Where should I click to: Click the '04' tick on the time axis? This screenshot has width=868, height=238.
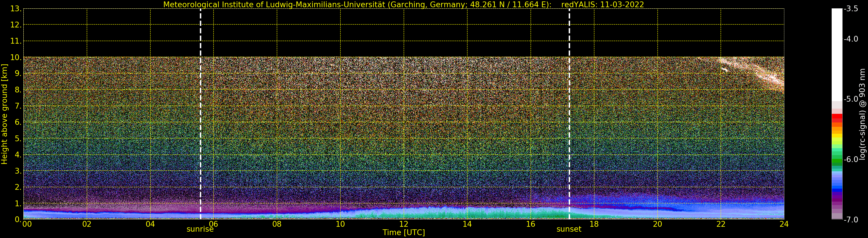click(x=150, y=224)
